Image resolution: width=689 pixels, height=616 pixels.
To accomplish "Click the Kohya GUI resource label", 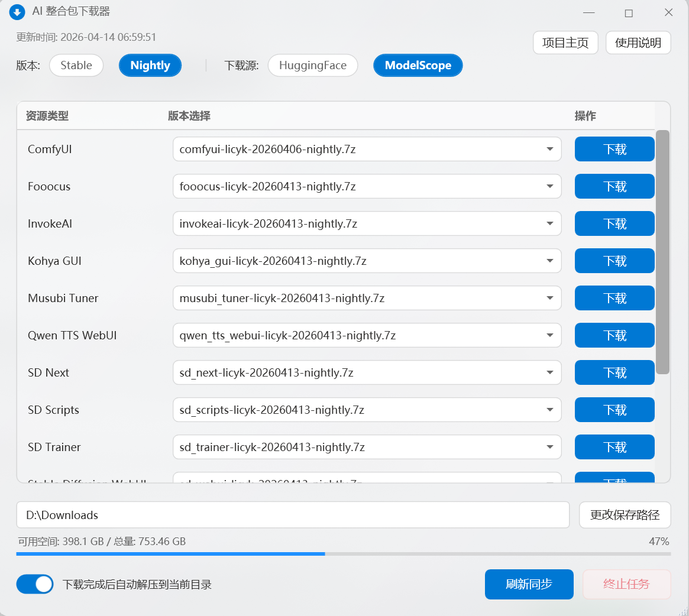I will click(x=54, y=261).
